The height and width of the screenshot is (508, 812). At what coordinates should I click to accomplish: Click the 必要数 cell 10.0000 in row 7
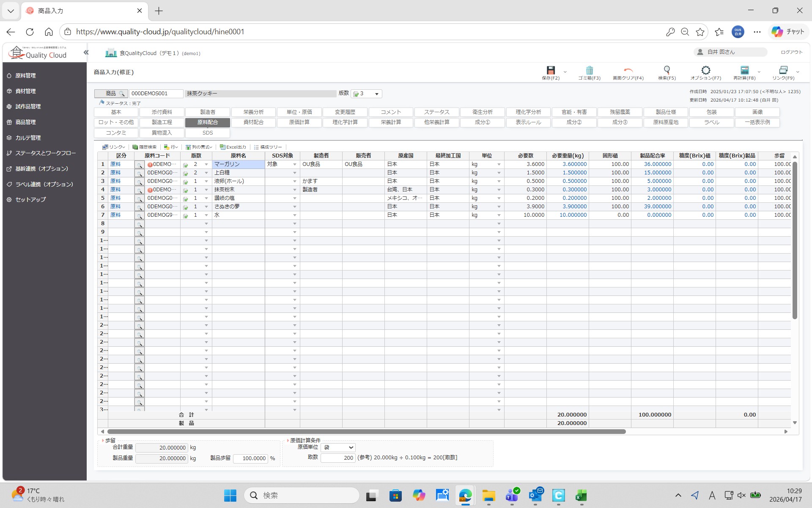click(525, 215)
